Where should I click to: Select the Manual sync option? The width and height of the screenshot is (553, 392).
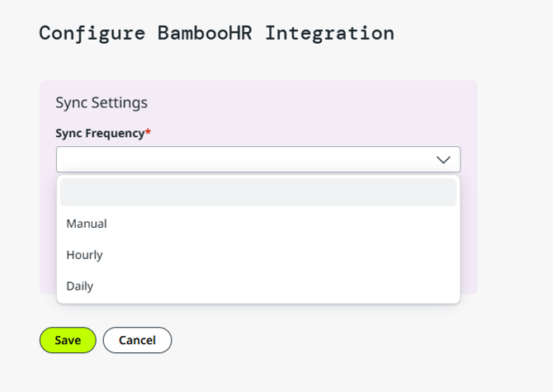pyautogui.click(x=87, y=224)
